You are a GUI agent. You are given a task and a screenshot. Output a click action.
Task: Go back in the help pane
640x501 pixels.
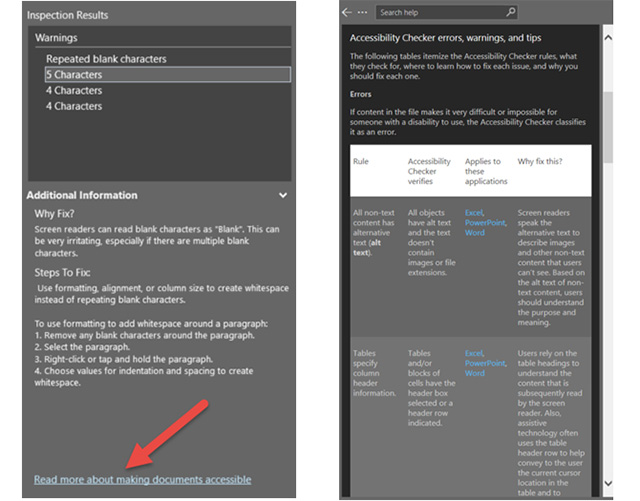(347, 13)
